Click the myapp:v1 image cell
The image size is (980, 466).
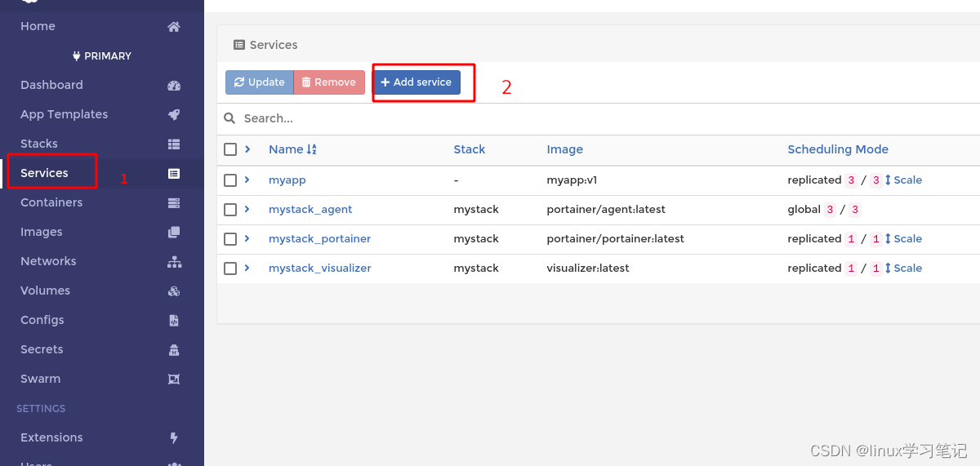pos(572,180)
